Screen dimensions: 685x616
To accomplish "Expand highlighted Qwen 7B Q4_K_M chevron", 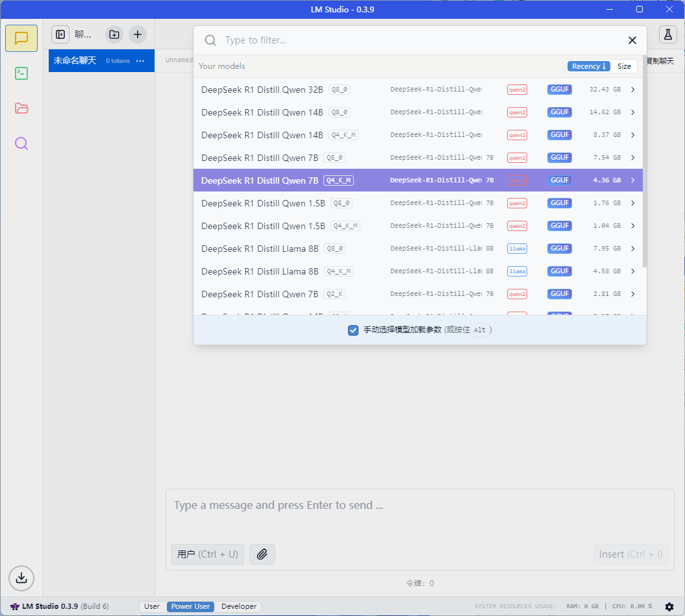I will coord(632,180).
